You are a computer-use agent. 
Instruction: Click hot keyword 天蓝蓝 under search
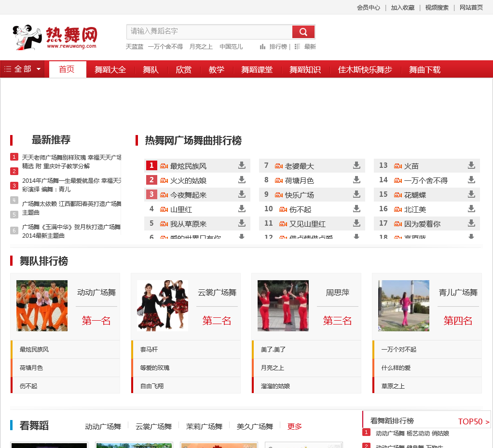[134, 47]
